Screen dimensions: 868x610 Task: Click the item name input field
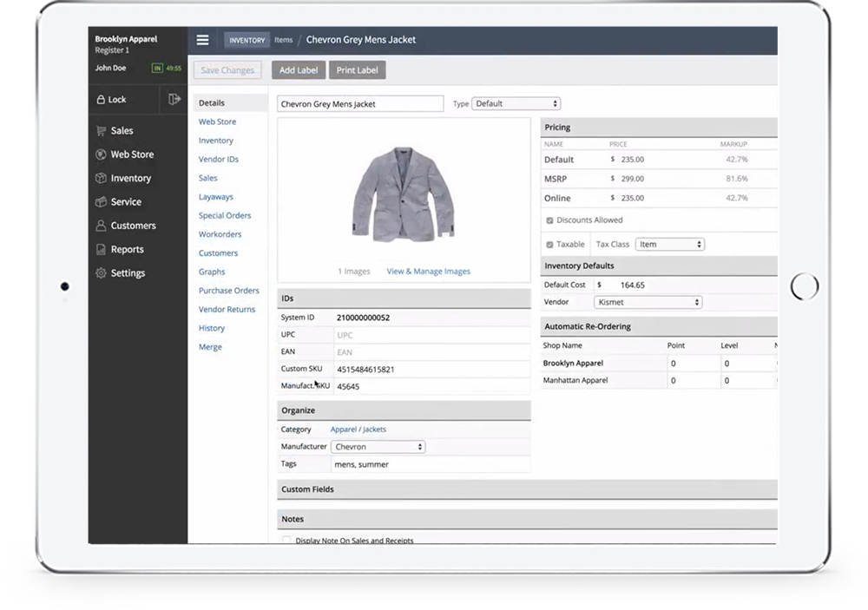tap(360, 104)
